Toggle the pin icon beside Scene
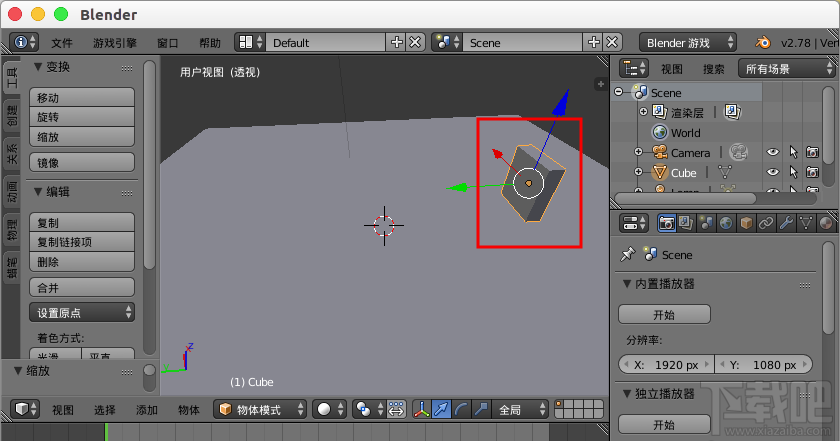Screen dimensions: 840x441 point(628,254)
